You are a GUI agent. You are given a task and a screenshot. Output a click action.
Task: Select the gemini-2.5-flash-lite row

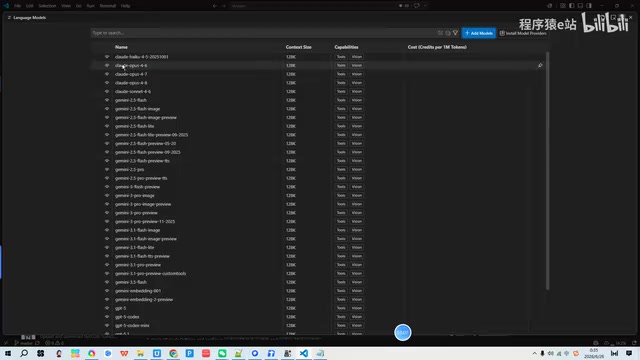point(318,126)
